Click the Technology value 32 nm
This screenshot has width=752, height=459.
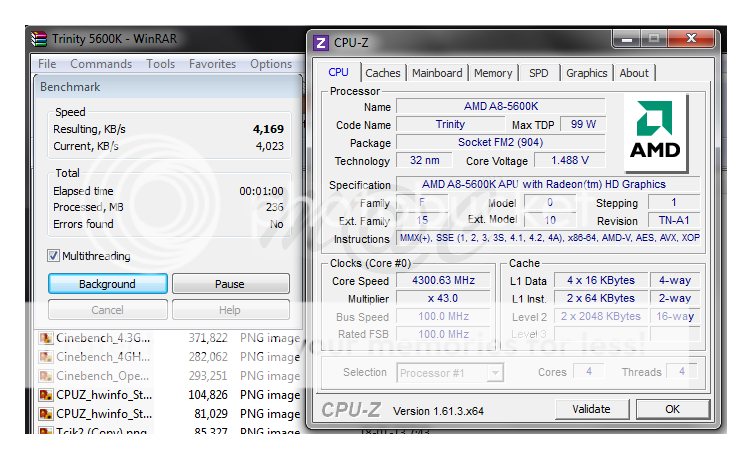point(424,160)
